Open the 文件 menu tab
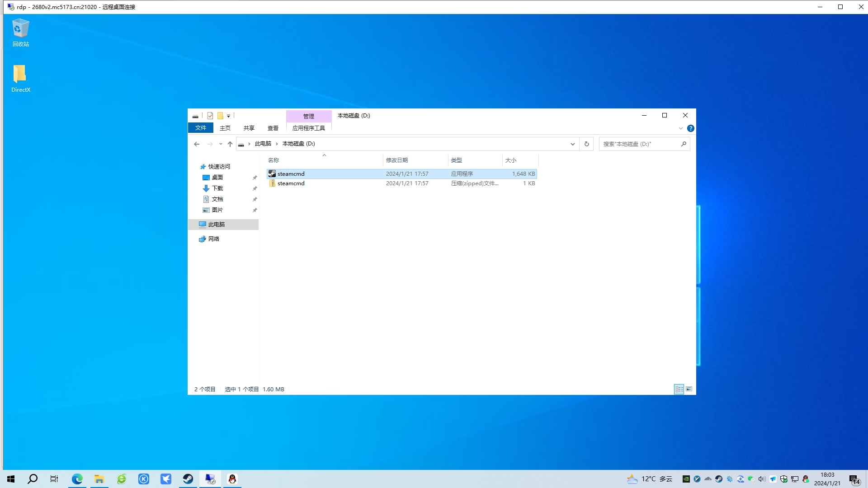The width and height of the screenshot is (868, 488). point(201,128)
